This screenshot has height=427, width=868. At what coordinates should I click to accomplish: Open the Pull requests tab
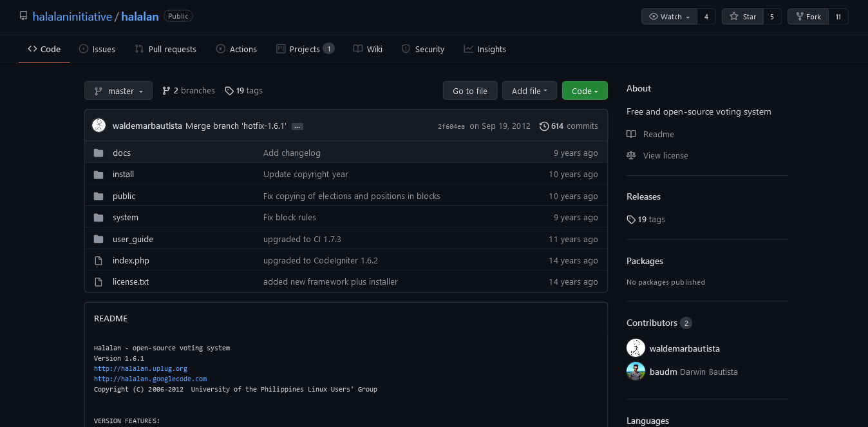(x=165, y=49)
